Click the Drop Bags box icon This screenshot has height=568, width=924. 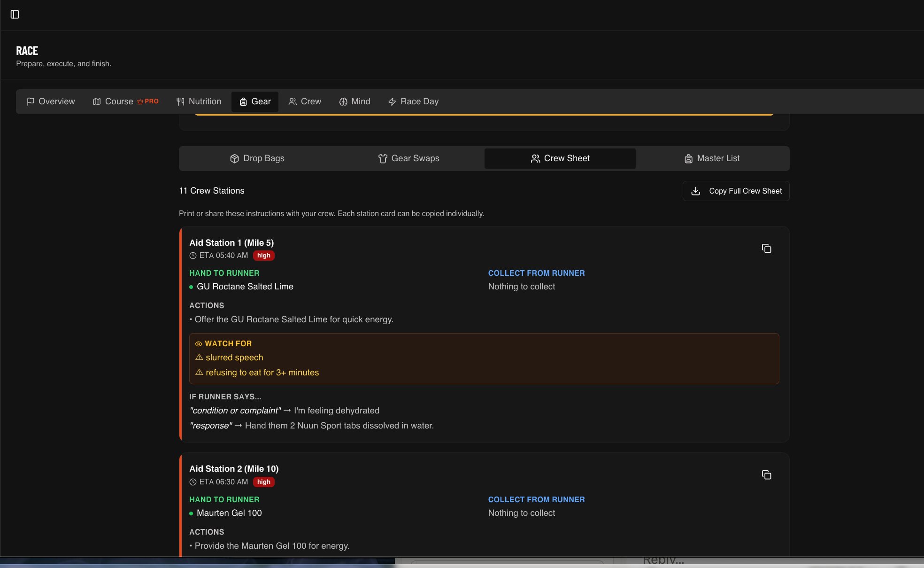coord(234,159)
